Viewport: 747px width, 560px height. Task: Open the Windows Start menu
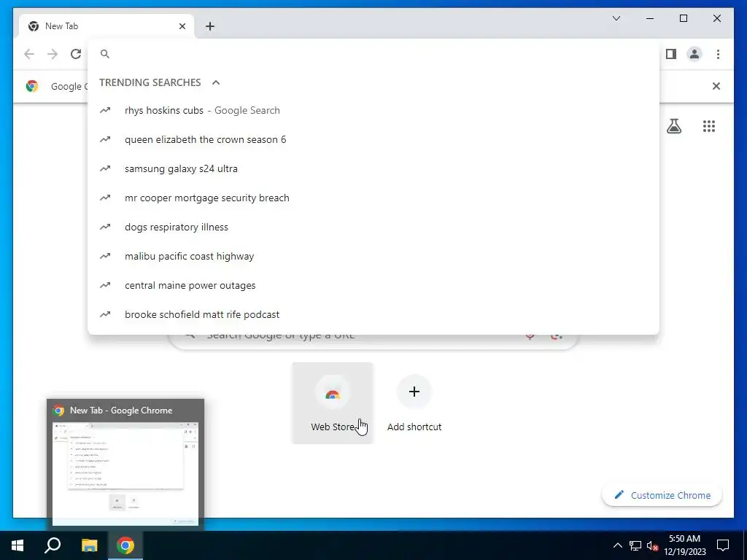(18, 545)
